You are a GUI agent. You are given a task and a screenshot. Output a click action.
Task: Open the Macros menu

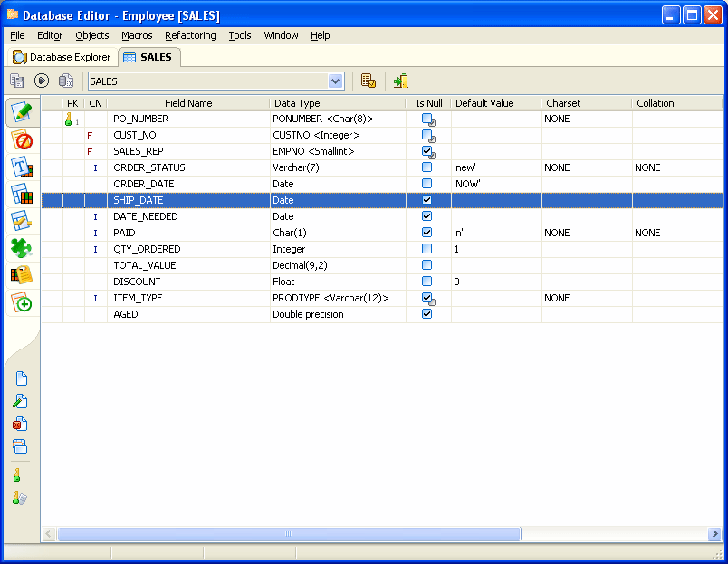137,35
